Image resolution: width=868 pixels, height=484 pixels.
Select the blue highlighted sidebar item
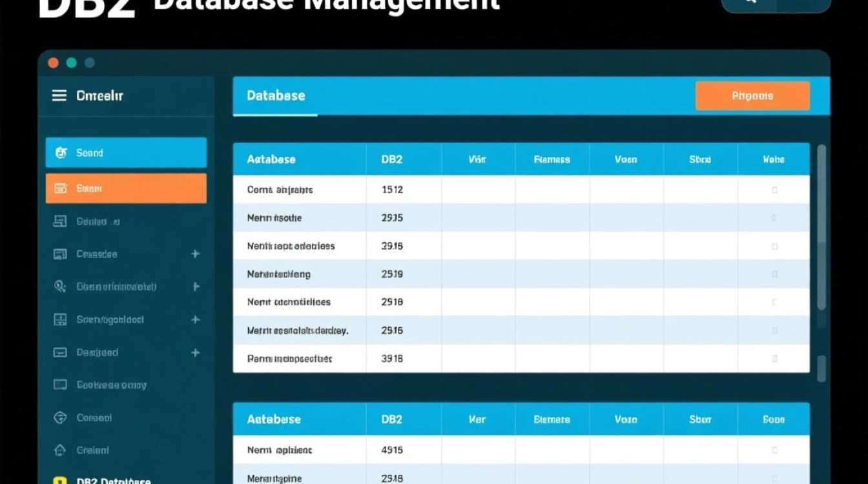pyautogui.click(x=126, y=153)
